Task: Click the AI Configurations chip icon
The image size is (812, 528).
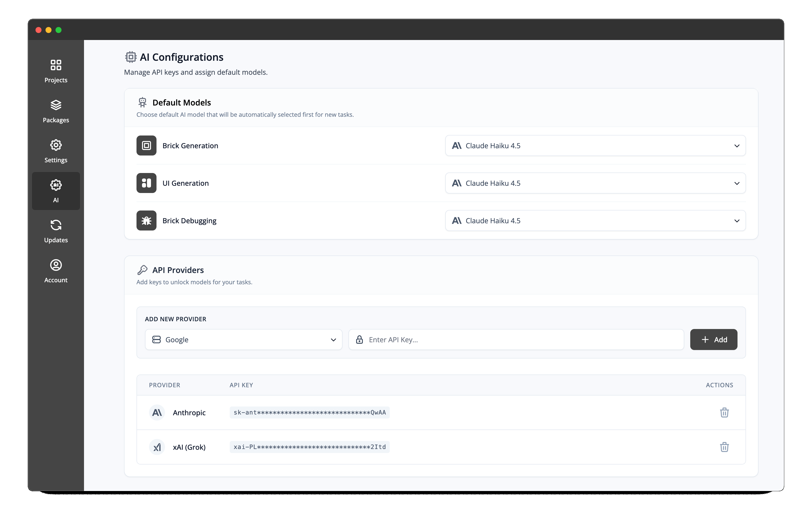Action: 131,57
